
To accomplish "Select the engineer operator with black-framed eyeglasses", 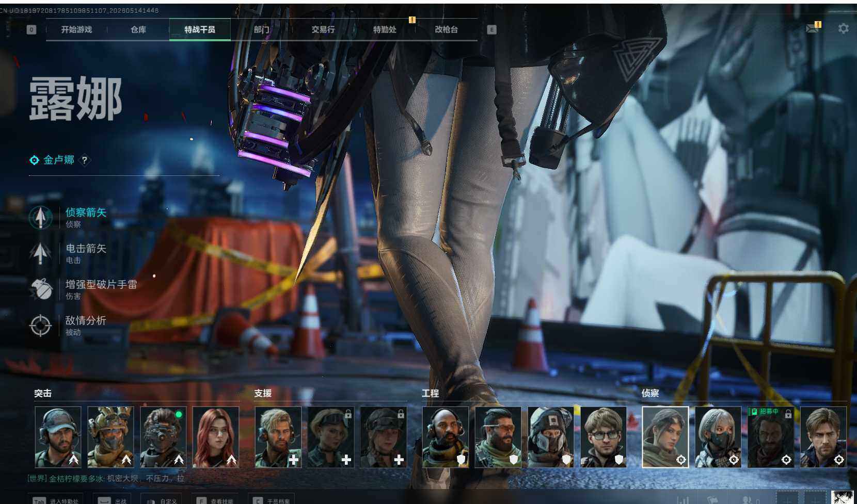I will (604, 437).
